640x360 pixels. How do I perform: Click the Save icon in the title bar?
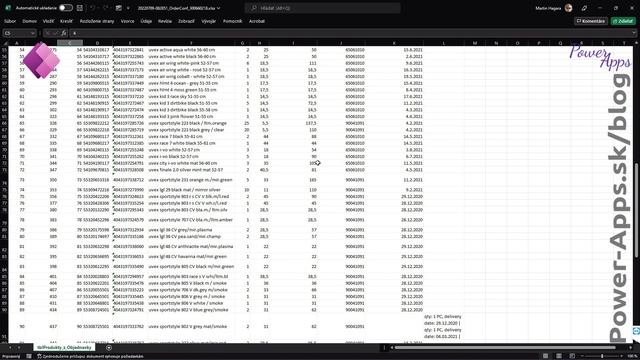click(x=80, y=8)
